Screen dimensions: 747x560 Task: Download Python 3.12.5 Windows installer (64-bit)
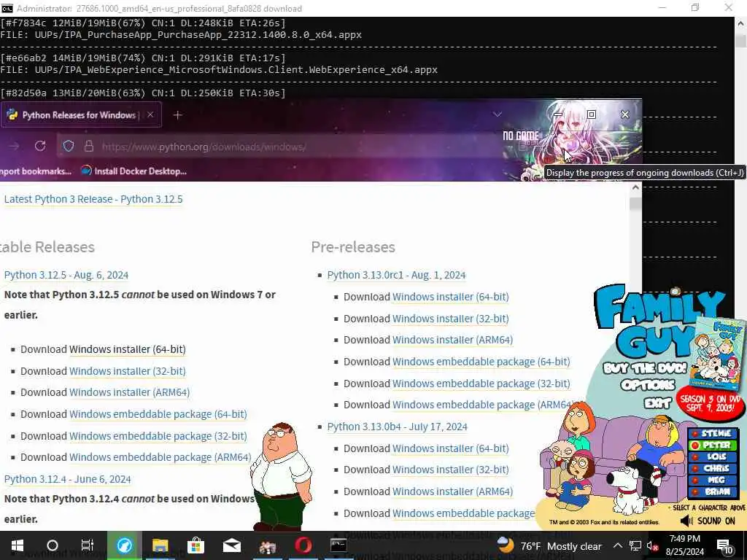click(127, 349)
